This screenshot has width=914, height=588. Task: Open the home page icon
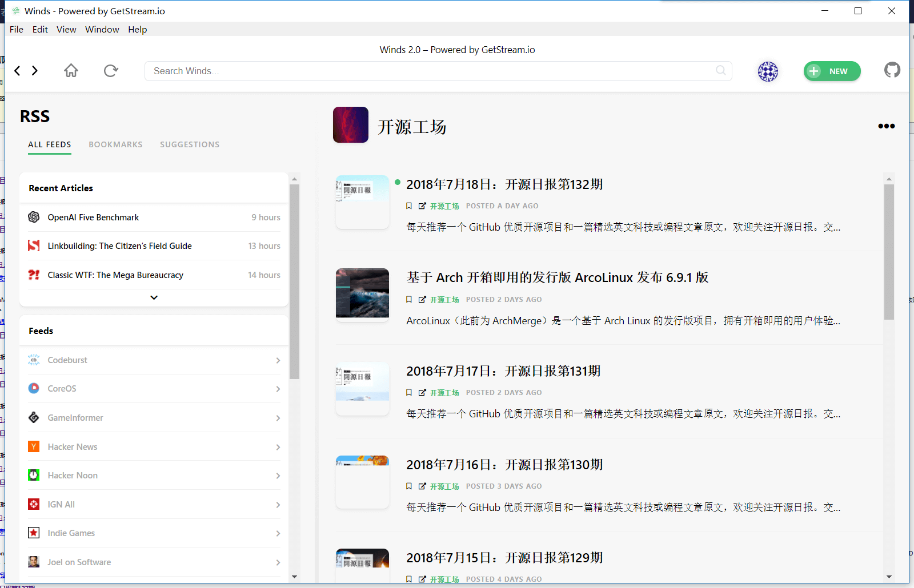click(71, 71)
